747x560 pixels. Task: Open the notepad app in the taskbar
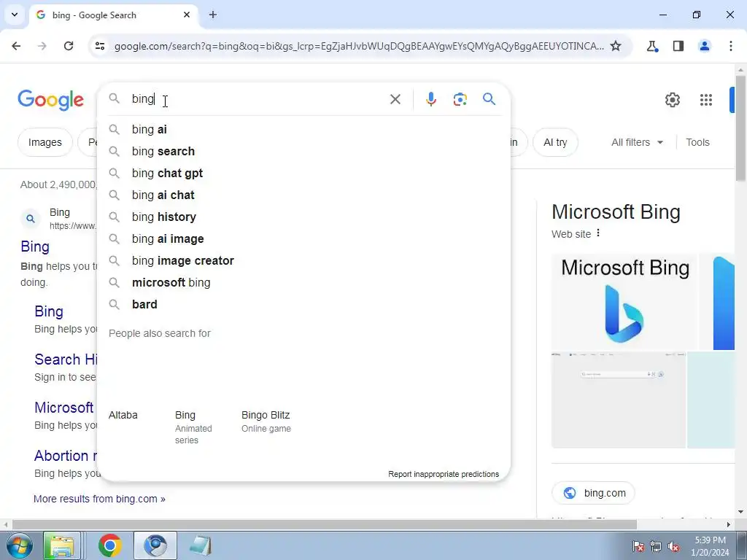[200, 545]
